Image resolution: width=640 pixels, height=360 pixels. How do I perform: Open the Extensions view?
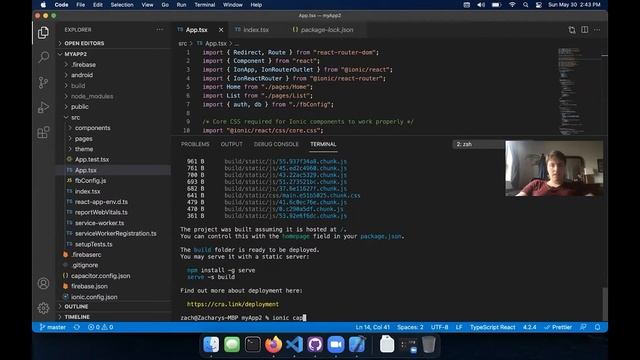click(x=43, y=132)
